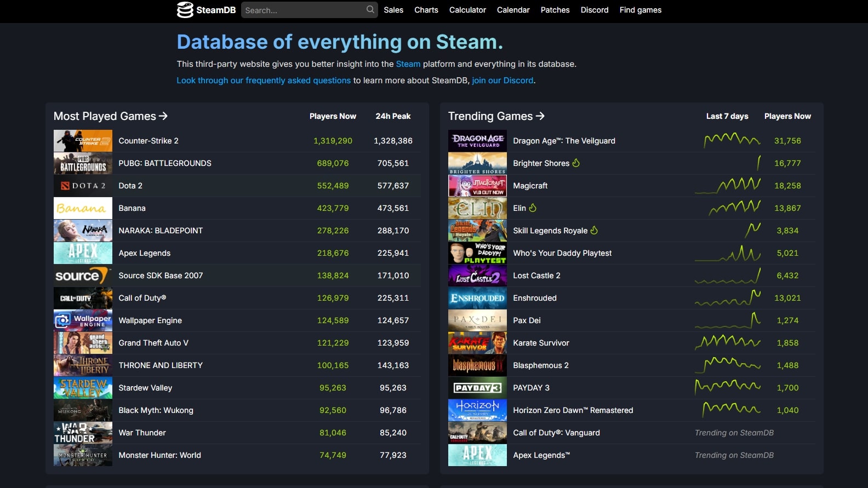868x488 pixels.
Task: Click the join our Discord link
Action: [502, 81]
